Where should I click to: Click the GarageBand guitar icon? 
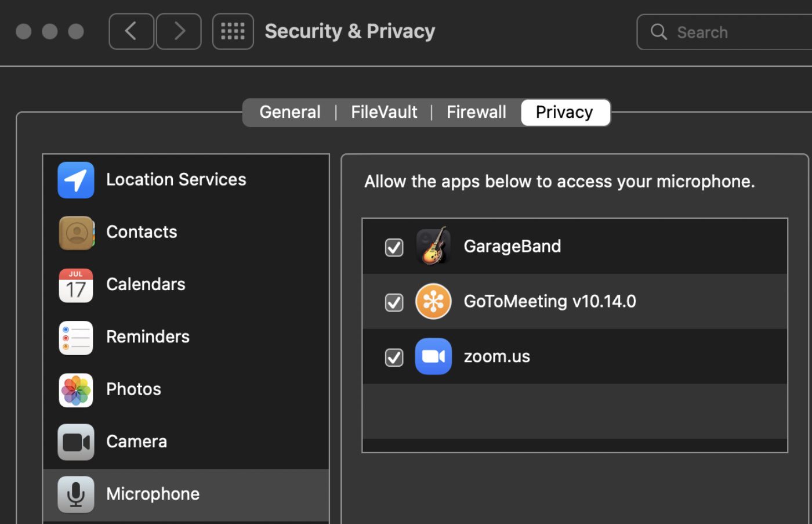(x=433, y=246)
